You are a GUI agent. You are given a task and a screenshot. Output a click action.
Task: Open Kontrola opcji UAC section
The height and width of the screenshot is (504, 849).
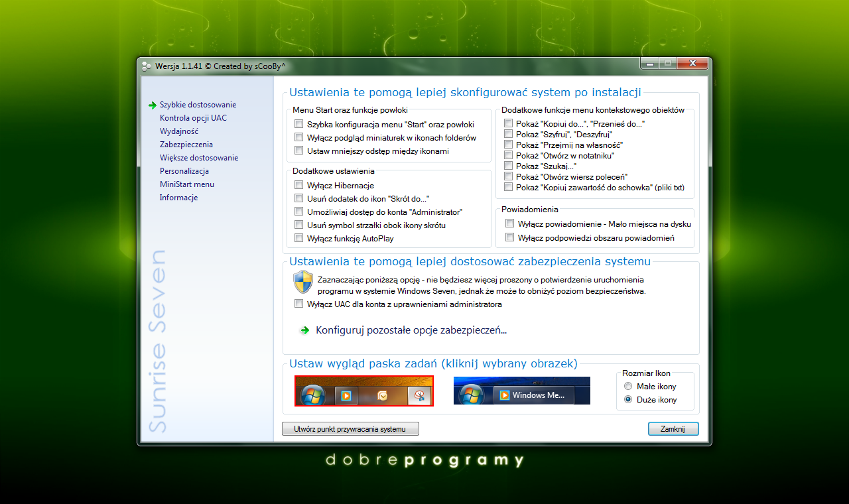(193, 118)
